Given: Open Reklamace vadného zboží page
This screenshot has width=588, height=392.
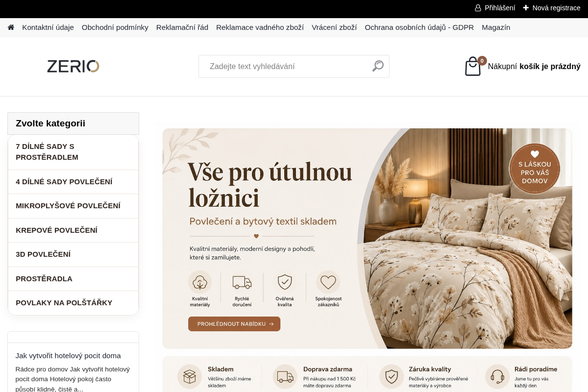Looking at the screenshot, I should pos(260,27).
